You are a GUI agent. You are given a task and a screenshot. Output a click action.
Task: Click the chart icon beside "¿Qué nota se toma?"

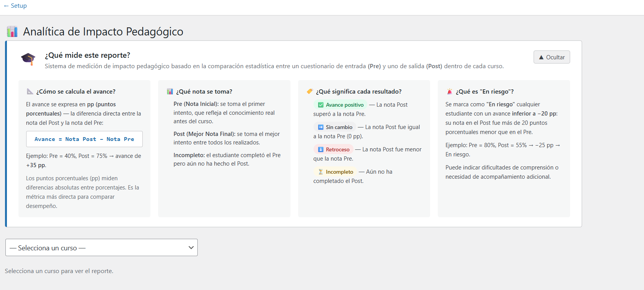click(170, 92)
